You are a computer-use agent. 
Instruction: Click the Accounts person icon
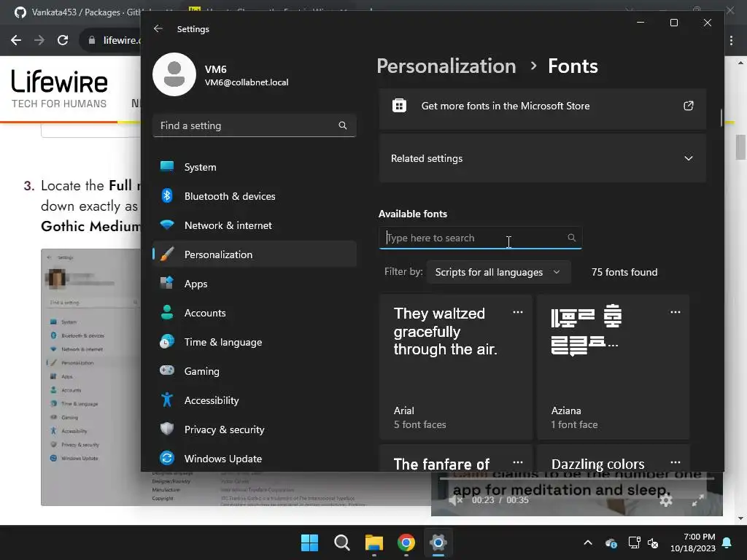pos(167,312)
